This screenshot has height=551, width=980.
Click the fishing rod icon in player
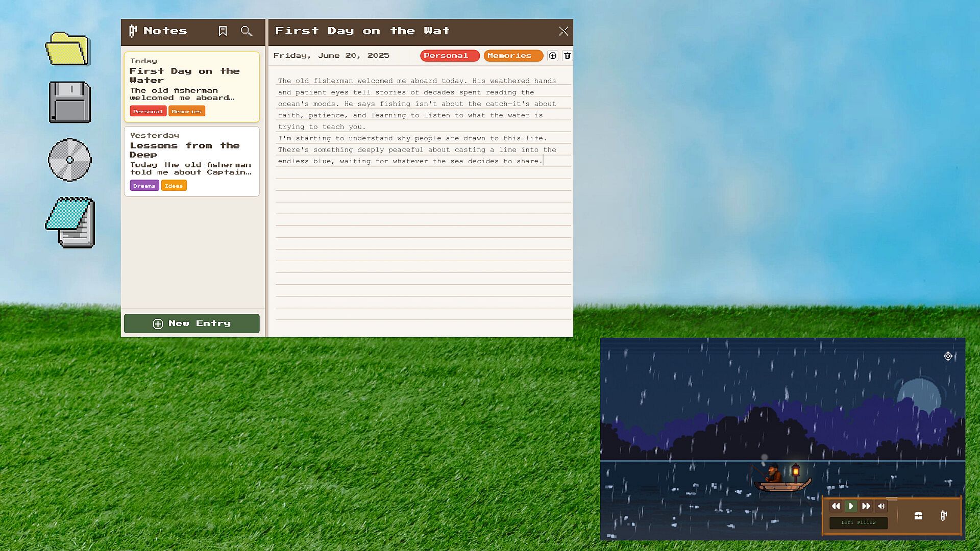pyautogui.click(x=943, y=516)
